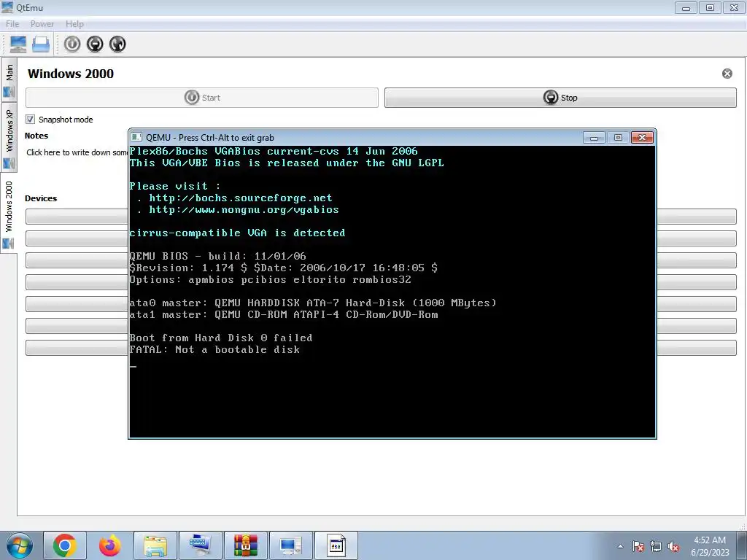This screenshot has width=747, height=560.
Task: Click the QEMU window title bar icon
Action: point(136,137)
